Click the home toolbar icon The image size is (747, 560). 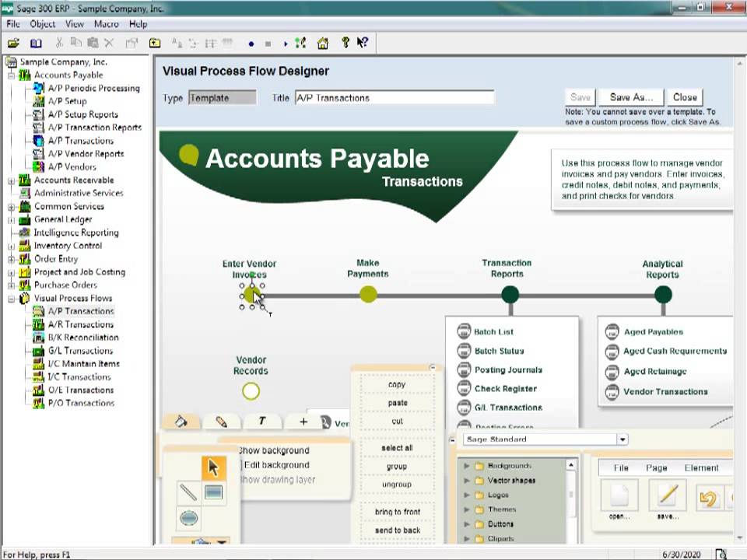pos(323,44)
